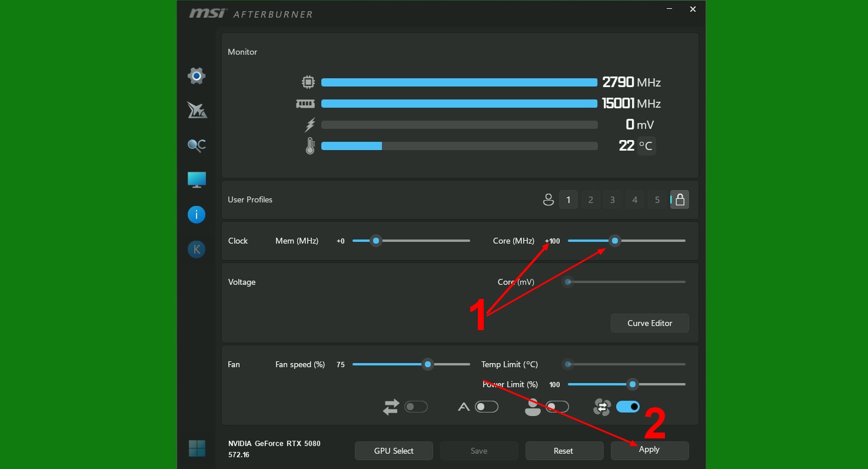The width and height of the screenshot is (868, 469).
Task: Click the Kombustor 'K' sidebar icon
Action: point(197,250)
